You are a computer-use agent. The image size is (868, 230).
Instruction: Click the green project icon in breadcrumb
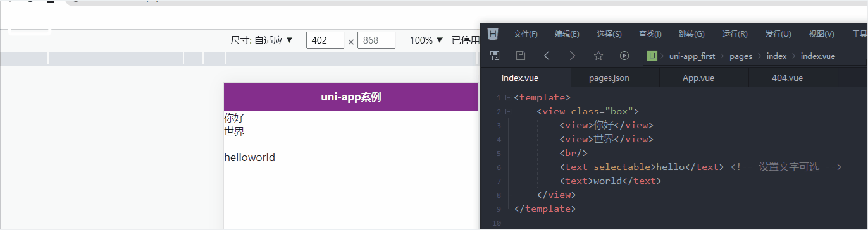[x=652, y=56]
